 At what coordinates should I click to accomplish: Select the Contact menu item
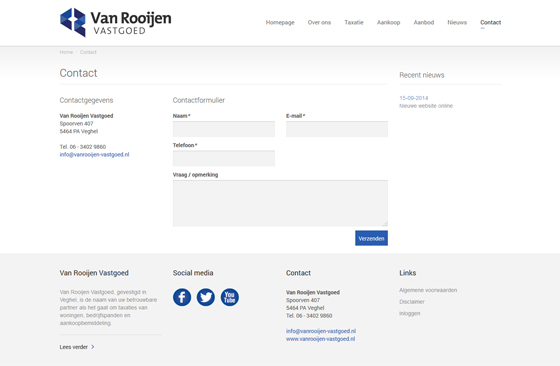pos(491,22)
